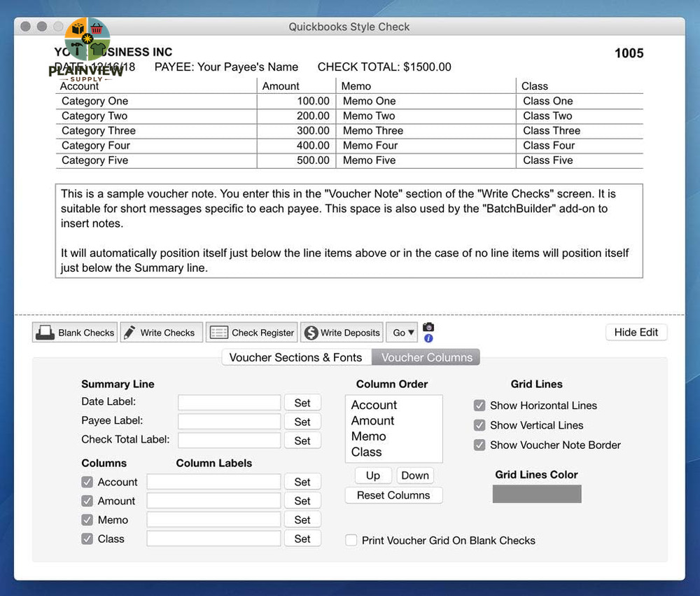Click the Reset Columns button

pyautogui.click(x=393, y=495)
